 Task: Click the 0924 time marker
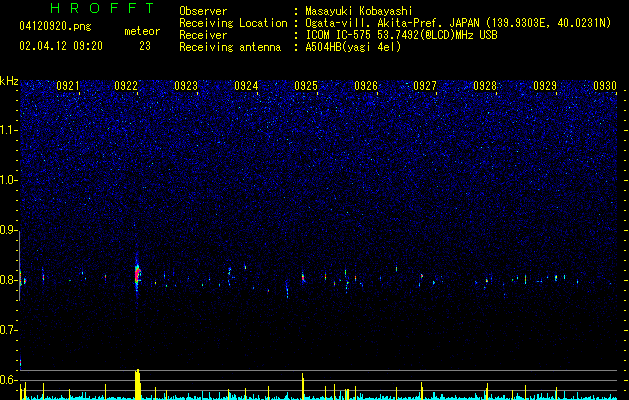(x=246, y=86)
